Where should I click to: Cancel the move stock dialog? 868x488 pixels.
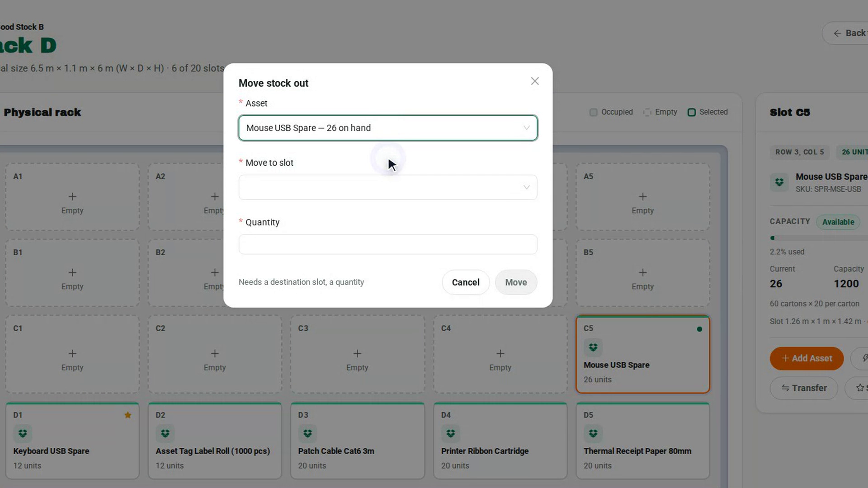pos(466,282)
